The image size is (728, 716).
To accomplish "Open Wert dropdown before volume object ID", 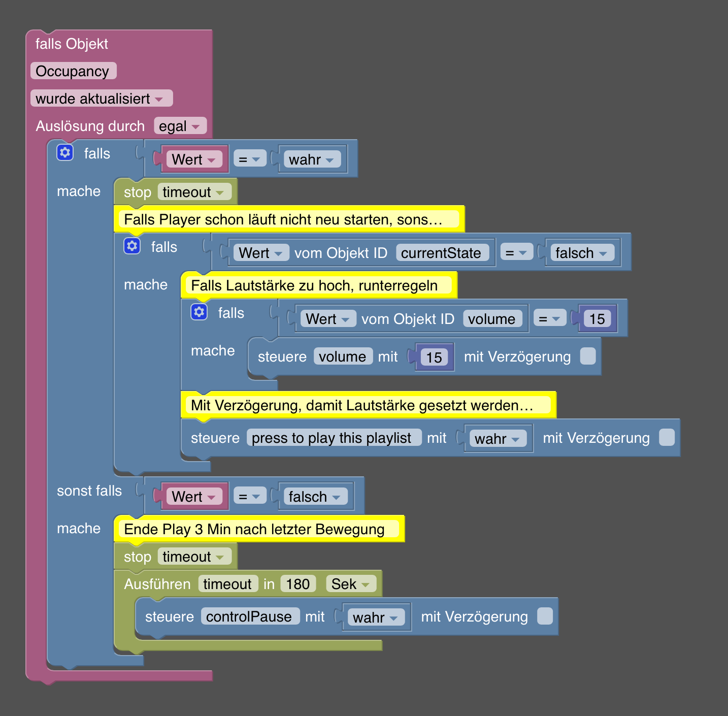I will tap(328, 319).
